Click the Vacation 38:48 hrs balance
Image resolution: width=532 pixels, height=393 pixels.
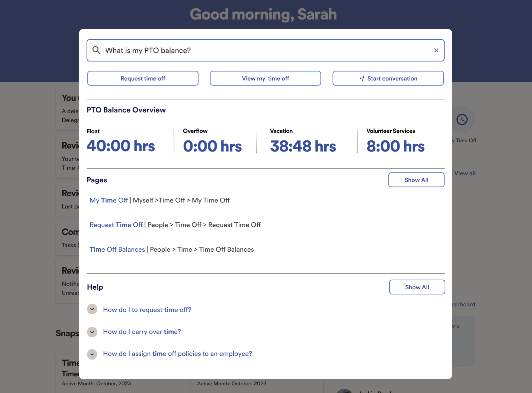(x=303, y=146)
